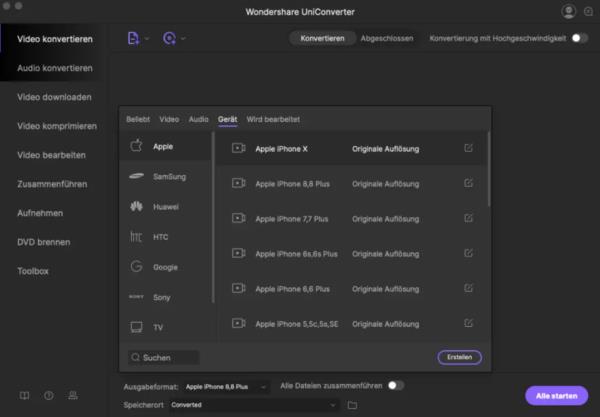
Task: Toggle Alle Dateien zusammenführen switch
Action: click(396, 386)
